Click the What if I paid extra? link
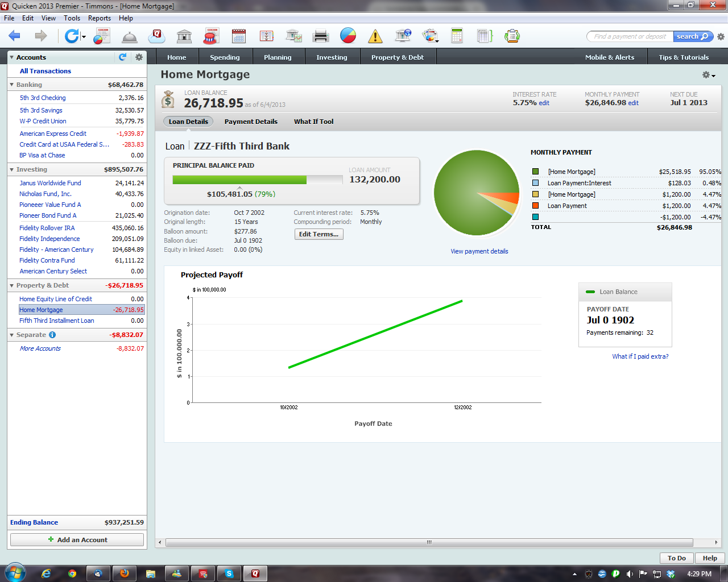Screen dimensions: 728x582 (640, 356)
